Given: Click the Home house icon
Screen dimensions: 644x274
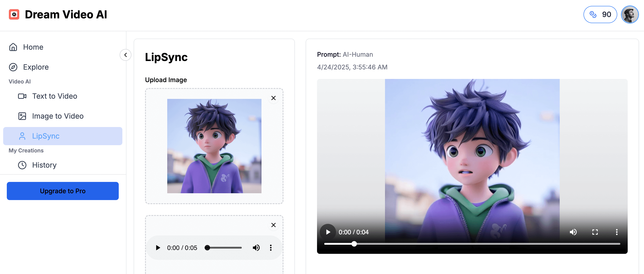Looking at the screenshot, I should pyautogui.click(x=13, y=47).
